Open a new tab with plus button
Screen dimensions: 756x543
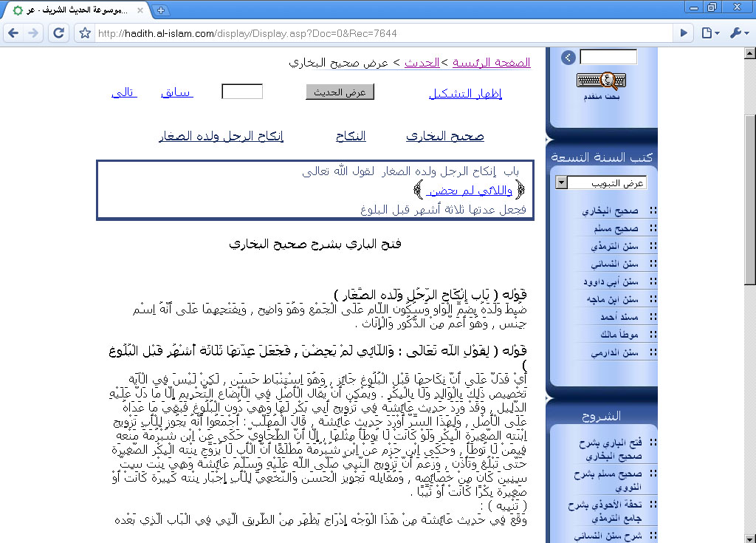pos(162,10)
